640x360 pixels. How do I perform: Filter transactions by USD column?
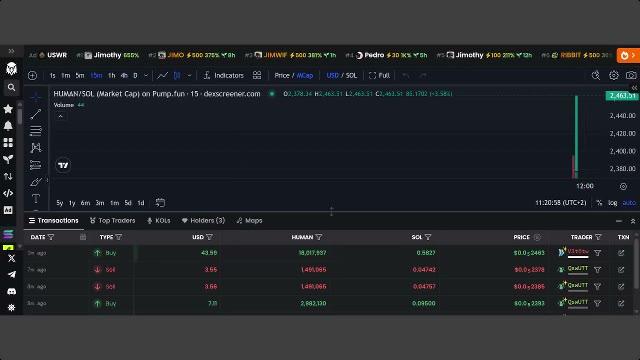(209, 237)
